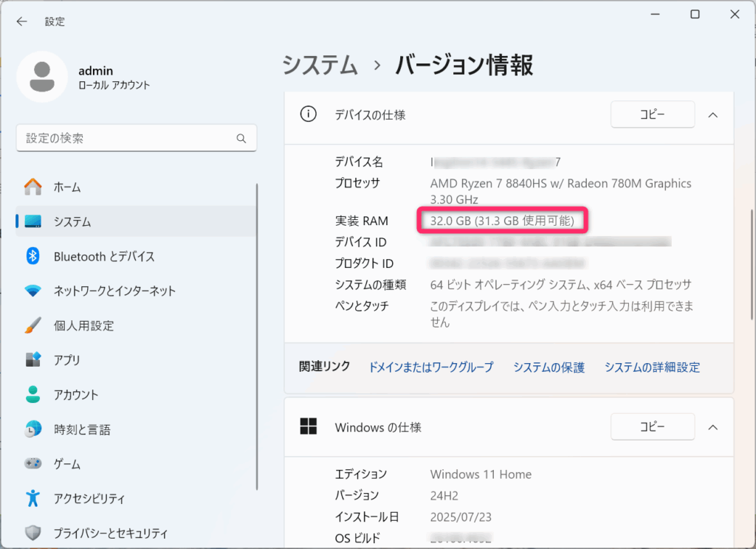Click the 関連リンク label
Screen dimensions: 756x549
click(325, 366)
